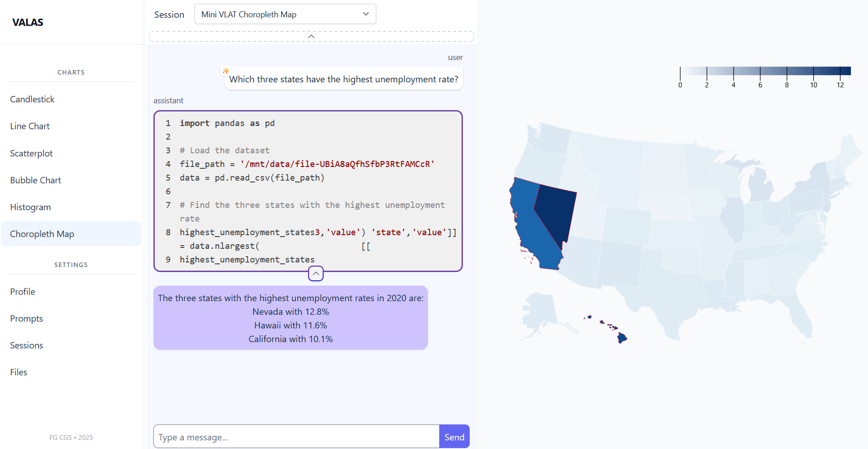
Task: Open the Files page
Action: click(x=19, y=372)
